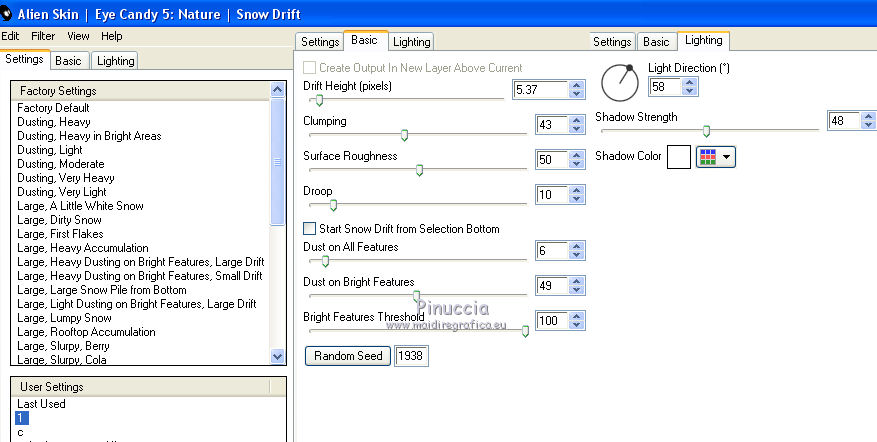Image resolution: width=877 pixels, height=442 pixels.
Task: Decrease Light Direction with down arrow
Action: click(690, 91)
